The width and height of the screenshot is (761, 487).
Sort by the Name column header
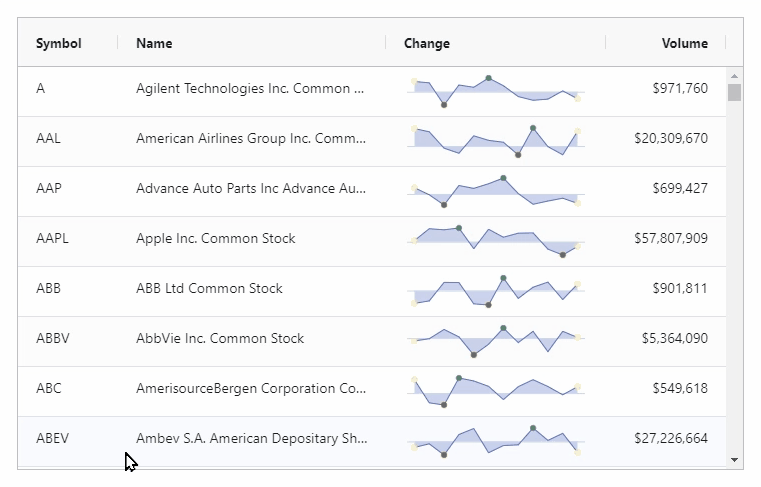[154, 43]
